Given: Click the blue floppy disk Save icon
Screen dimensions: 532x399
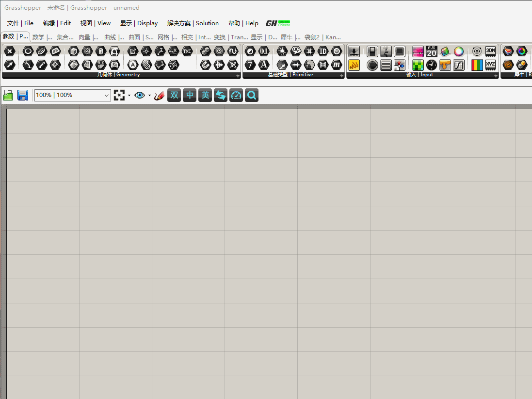Looking at the screenshot, I should click(x=23, y=95).
